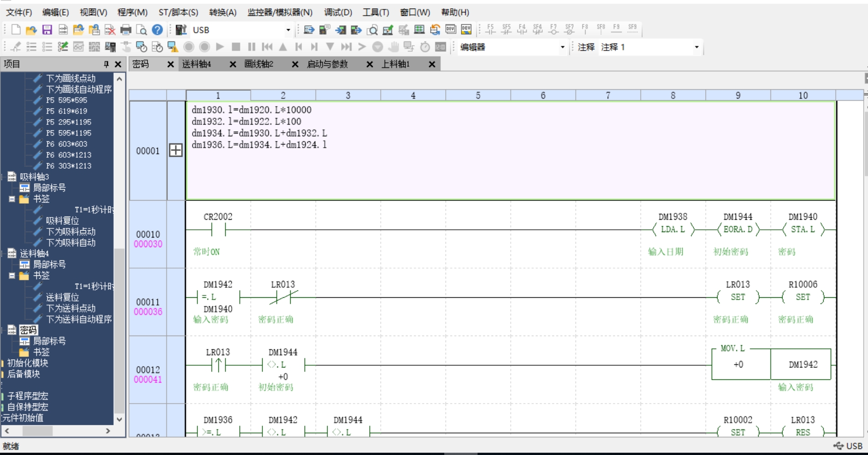Open the 文件(F) menu
This screenshot has height=455, width=868.
19,12
